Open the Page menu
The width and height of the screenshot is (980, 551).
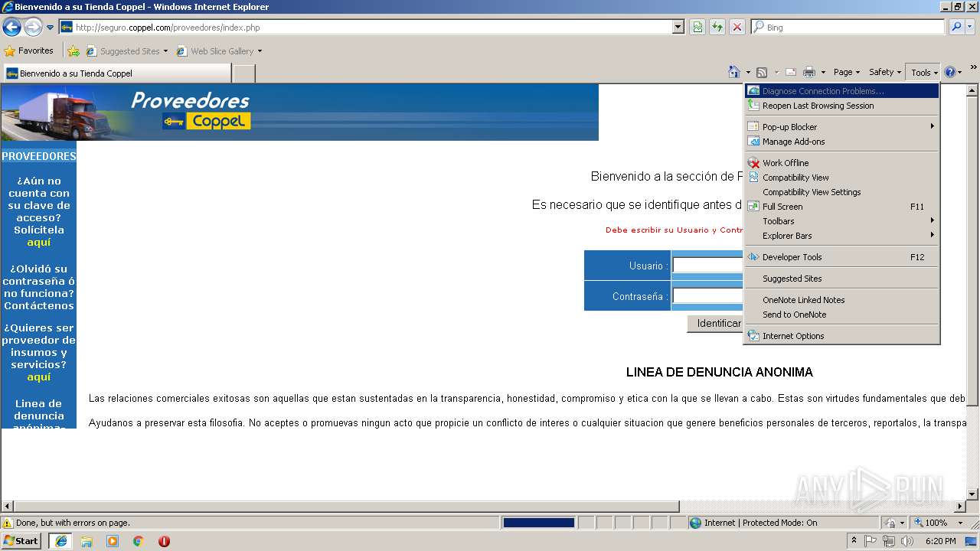point(846,72)
